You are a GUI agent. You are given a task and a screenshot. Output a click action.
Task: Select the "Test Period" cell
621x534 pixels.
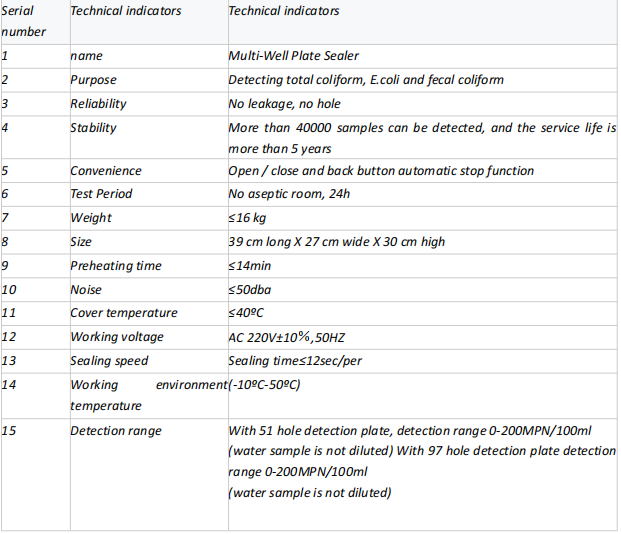101,194
